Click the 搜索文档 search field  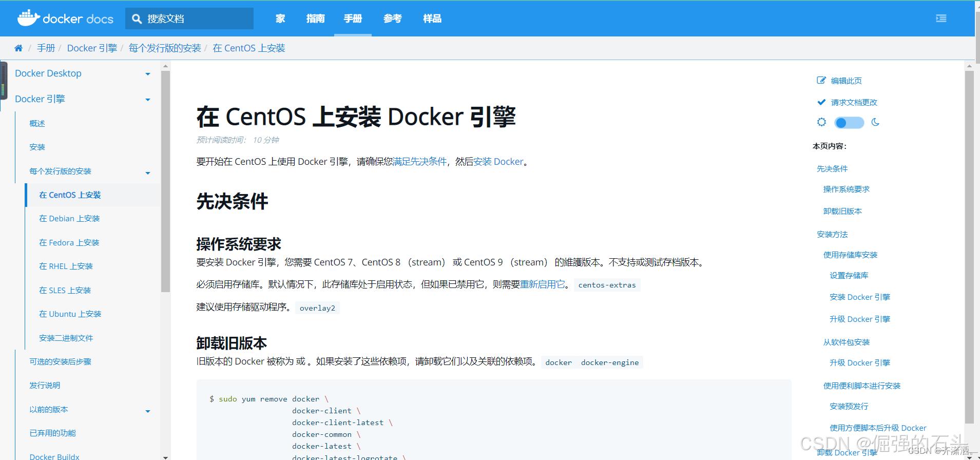(189, 18)
